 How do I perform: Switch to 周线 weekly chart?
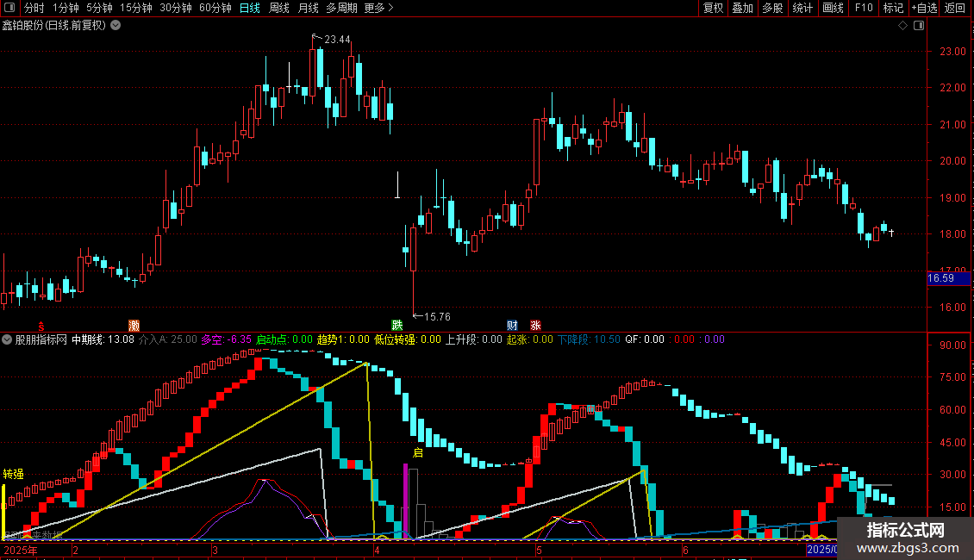pos(279,8)
